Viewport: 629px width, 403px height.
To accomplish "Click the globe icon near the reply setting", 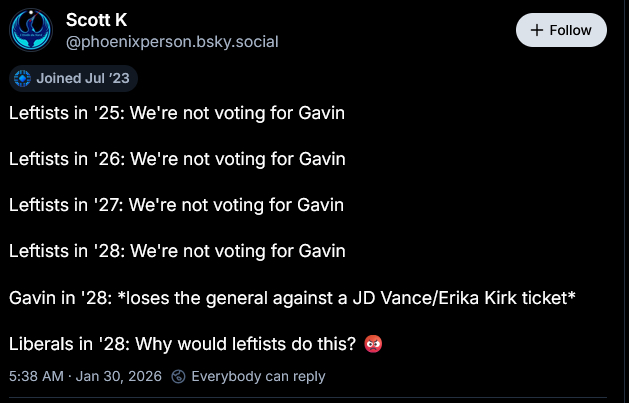I will pyautogui.click(x=179, y=376).
